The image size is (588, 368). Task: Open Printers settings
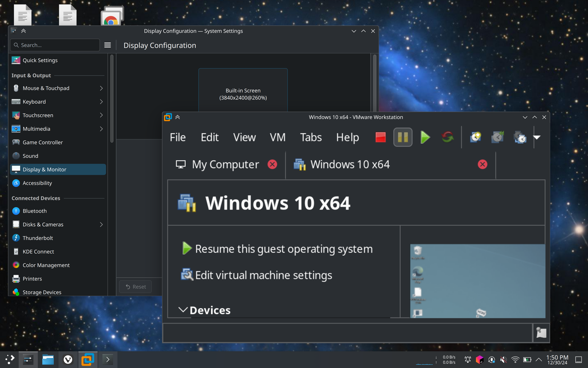coord(58,279)
